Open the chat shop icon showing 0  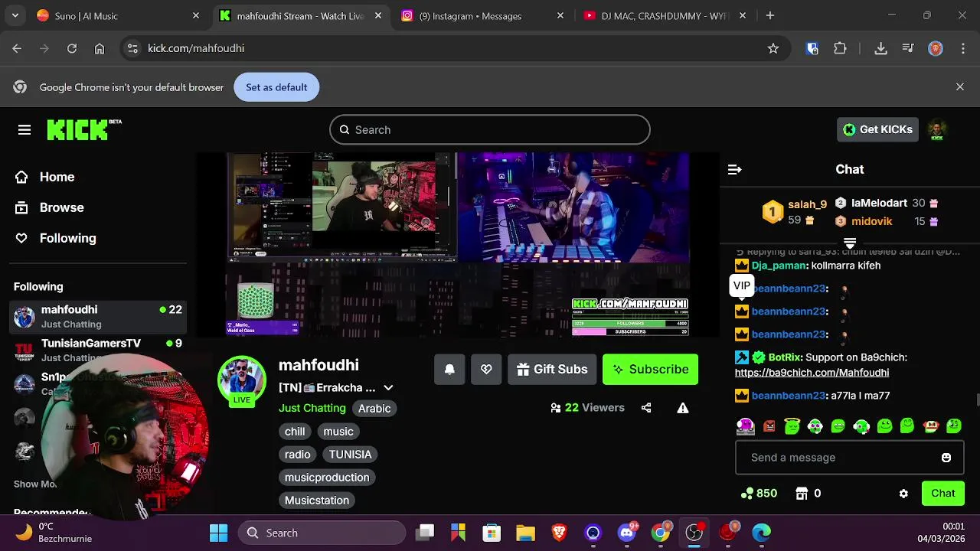point(808,494)
